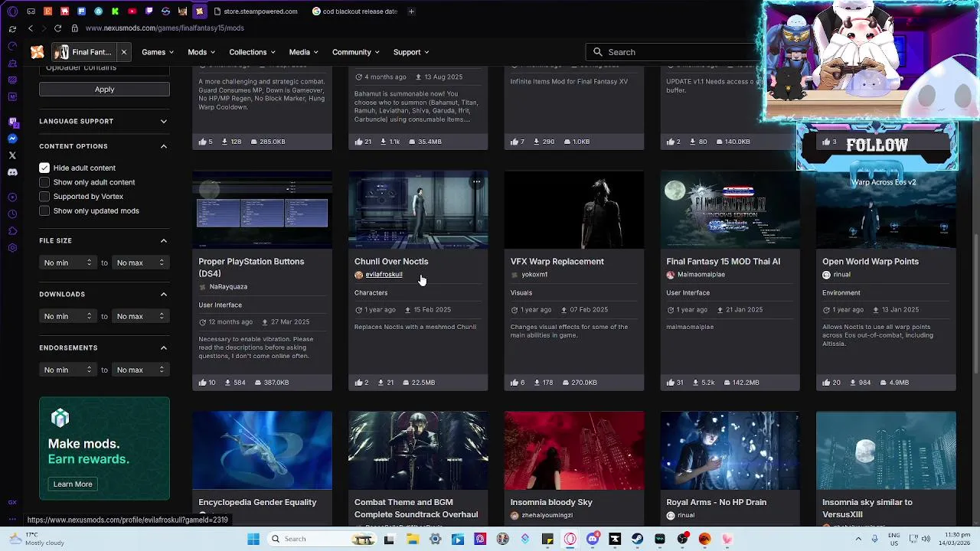Viewport: 980px width, 551px height.
Task: Open the Collections menu
Action: (253, 52)
